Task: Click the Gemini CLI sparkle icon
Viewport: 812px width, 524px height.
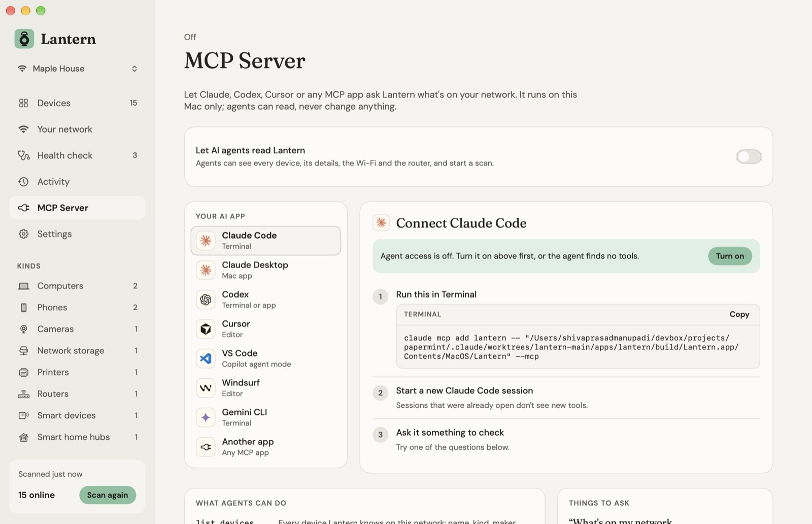Action: [206, 417]
